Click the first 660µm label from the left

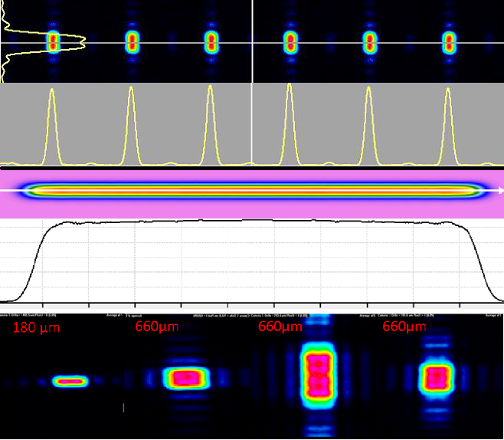pyautogui.click(x=158, y=327)
